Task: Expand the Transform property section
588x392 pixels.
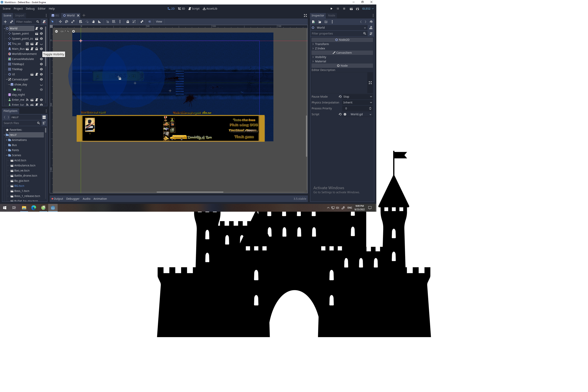Action: click(x=322, y=44)
